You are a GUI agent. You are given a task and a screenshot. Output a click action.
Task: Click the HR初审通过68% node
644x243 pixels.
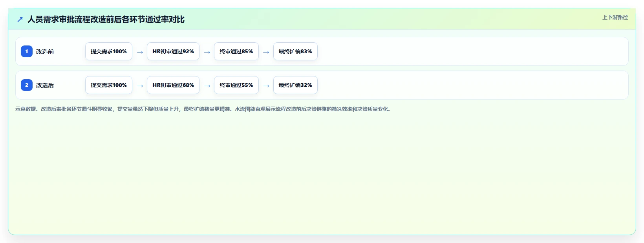173,85
